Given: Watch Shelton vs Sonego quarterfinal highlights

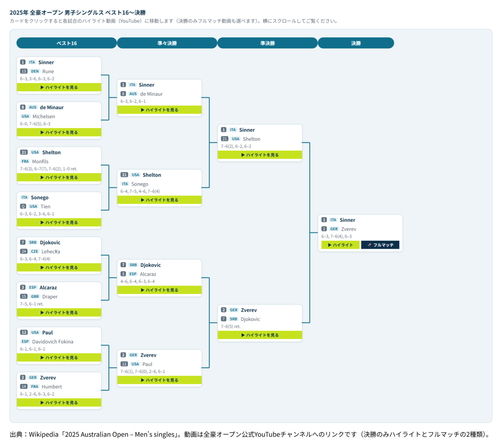Looking at the screenshot, I should coord(159,200).
